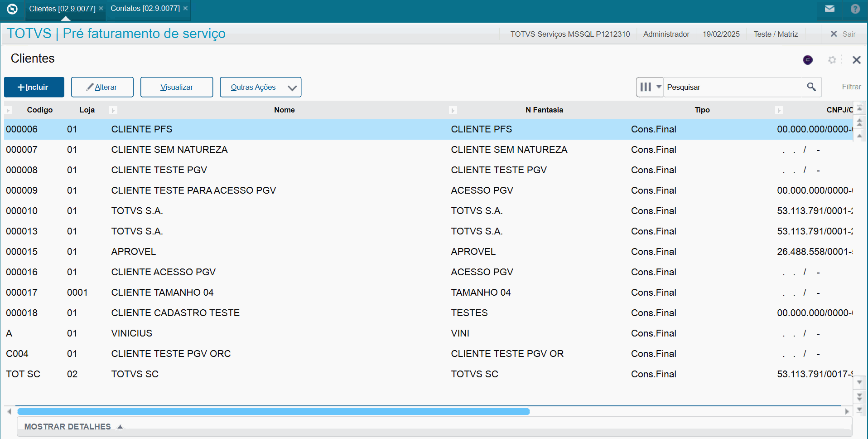Click the Administrador user label
The height and width of the screenshot is (439, 868).
[666, 34]
